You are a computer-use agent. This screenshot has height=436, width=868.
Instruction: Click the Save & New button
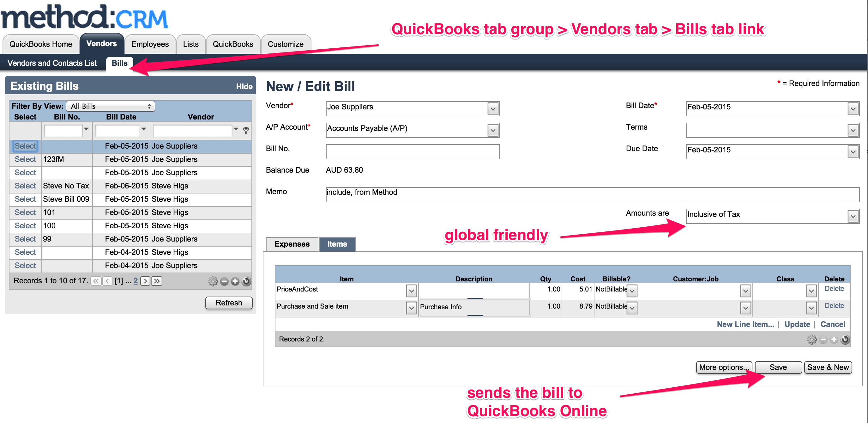pyautogui.click(x=828, y=367)
